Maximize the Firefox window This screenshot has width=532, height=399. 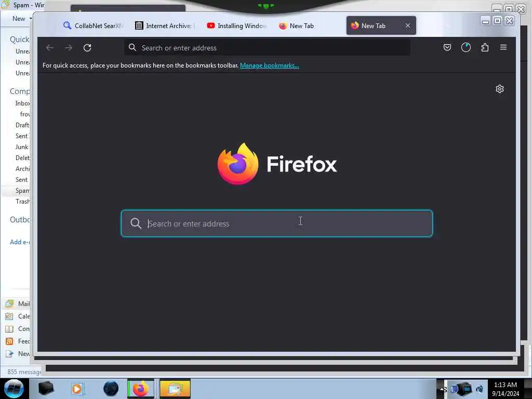[x=497, y=21]
